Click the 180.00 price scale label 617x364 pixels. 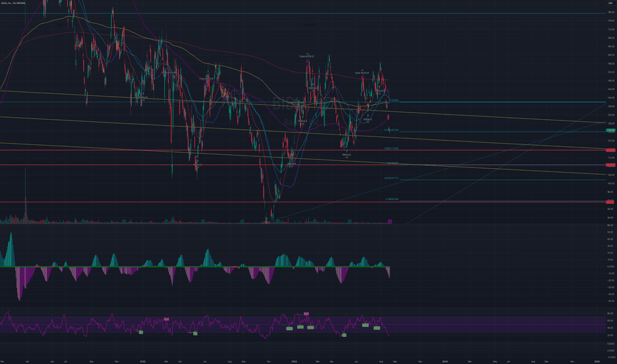point(610,12)
